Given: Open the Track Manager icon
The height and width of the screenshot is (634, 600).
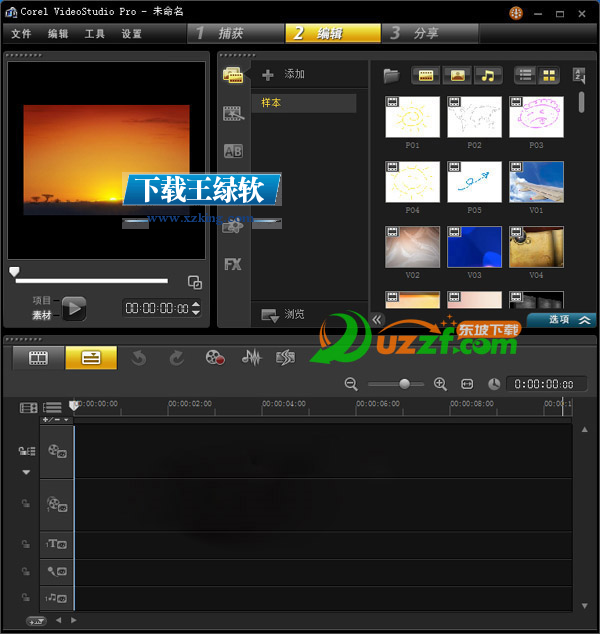Looking at the screenshot, I should (28, 408).
